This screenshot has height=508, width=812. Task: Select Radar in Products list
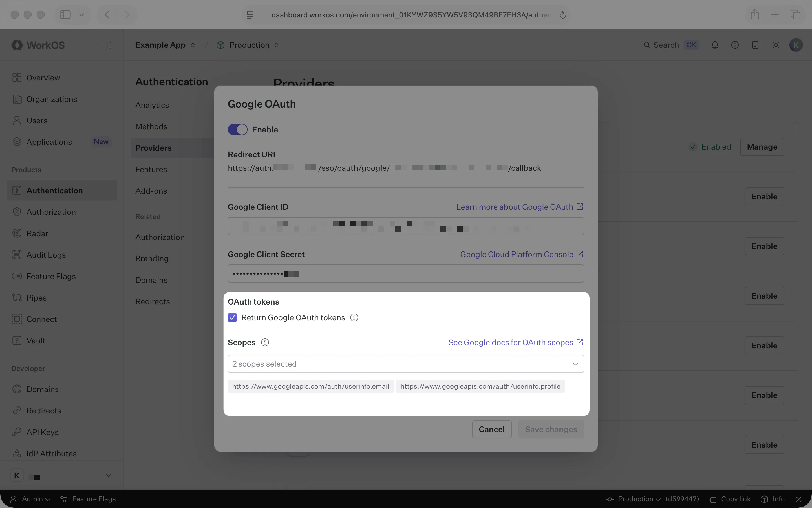coord(62,233)
